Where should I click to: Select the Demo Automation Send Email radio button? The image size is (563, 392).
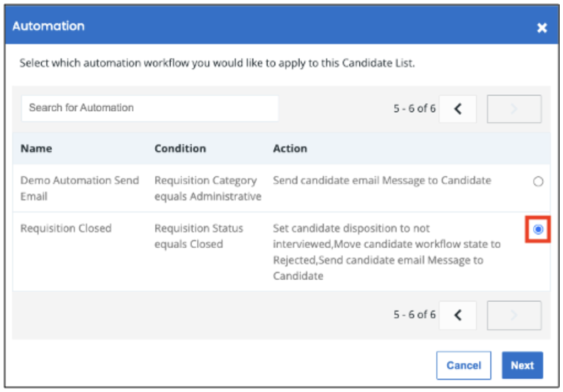point(538,181)
